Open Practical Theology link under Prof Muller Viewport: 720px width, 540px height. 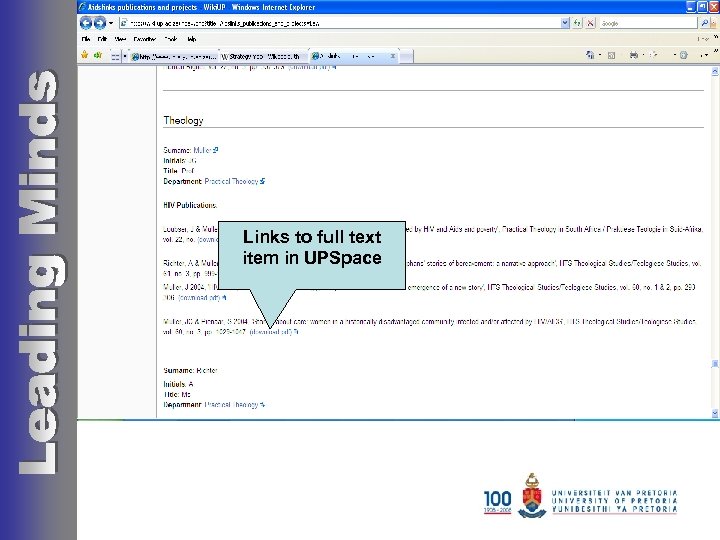[235, 181]
